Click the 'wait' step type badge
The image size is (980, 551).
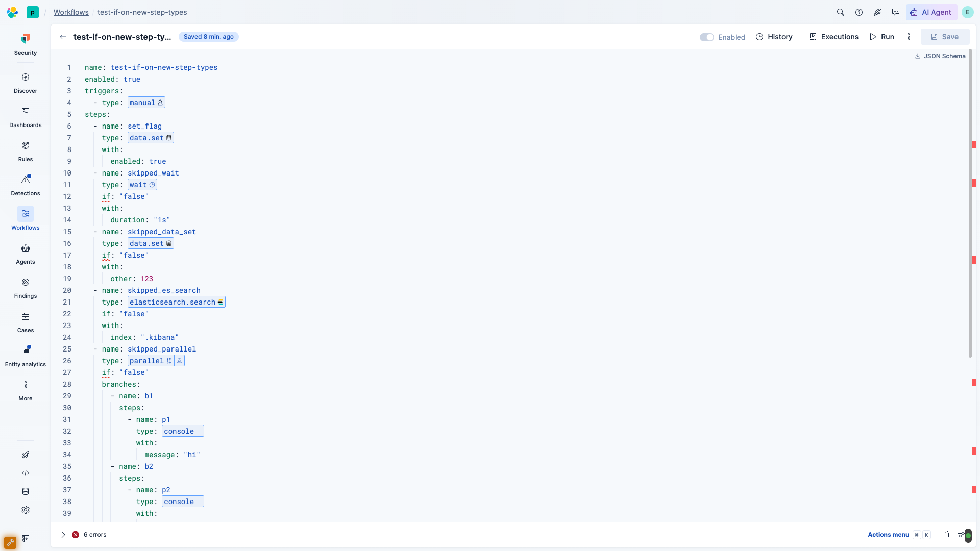tap(142, 185)
